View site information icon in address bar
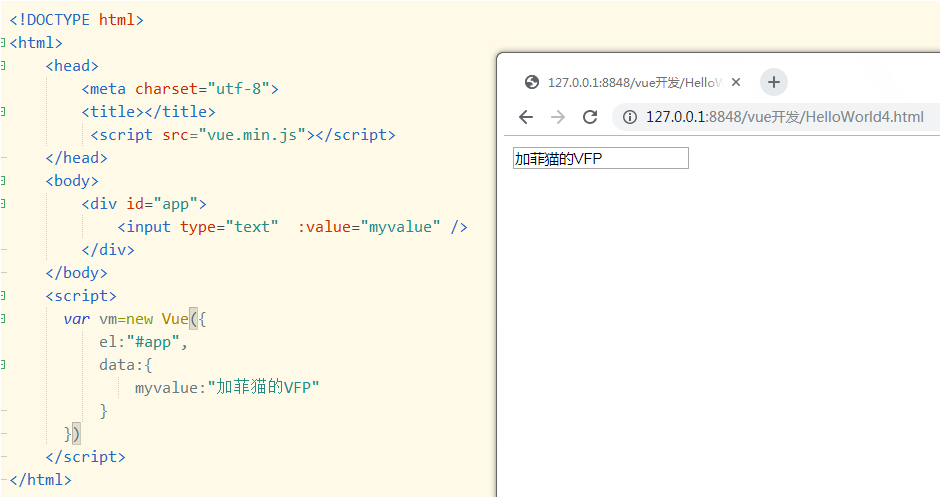 630,117
